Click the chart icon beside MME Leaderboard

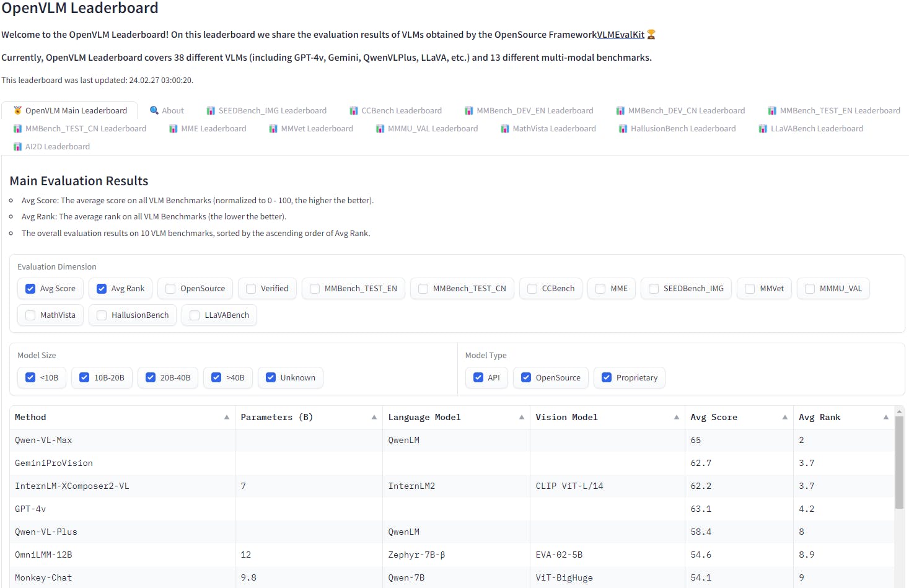pos(173,128)
